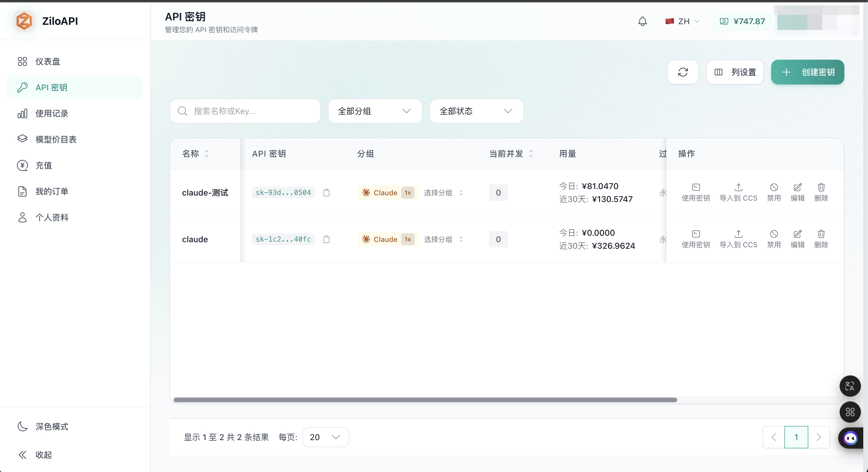The height and width of the screenshot is (472, 868).
Task: Use key for claude-测试 row
Action: [x=696, y=193]
